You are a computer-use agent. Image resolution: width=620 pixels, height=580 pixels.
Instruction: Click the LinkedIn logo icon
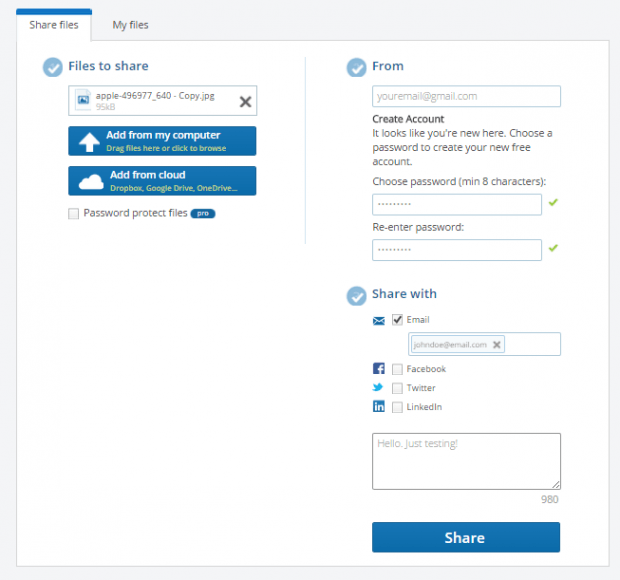379,406
